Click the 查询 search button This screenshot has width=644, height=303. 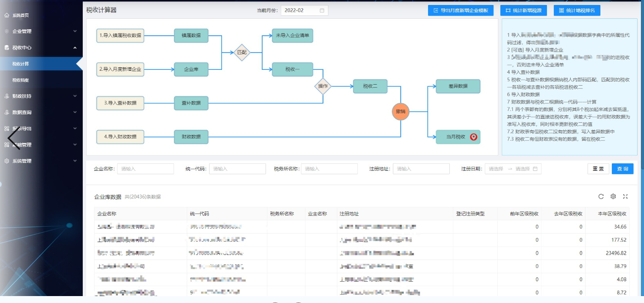click(622, 169)
